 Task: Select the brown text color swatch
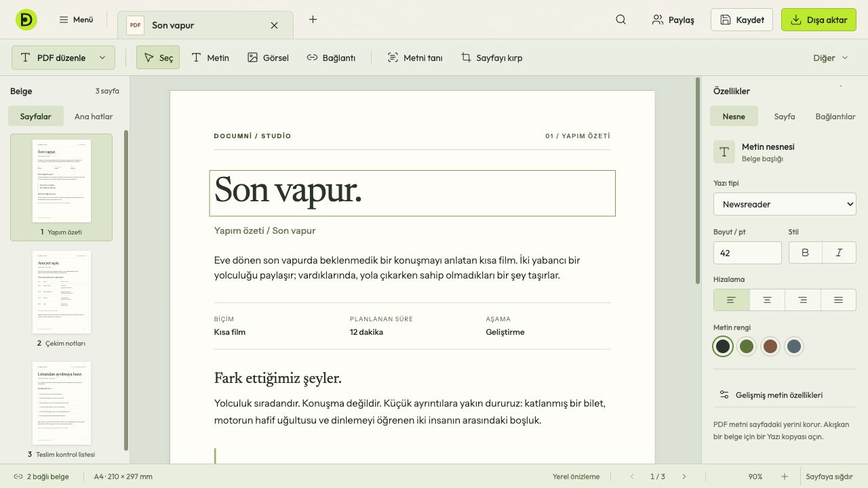point(770,346)
